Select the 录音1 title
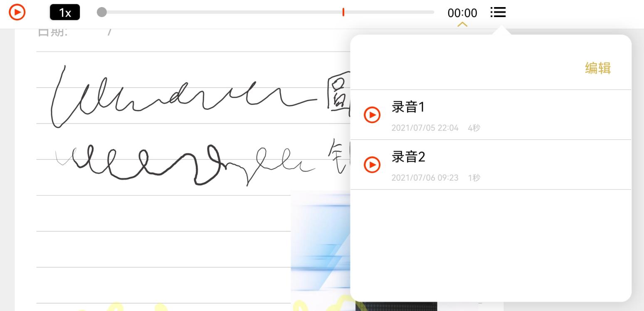 point(408,107)
